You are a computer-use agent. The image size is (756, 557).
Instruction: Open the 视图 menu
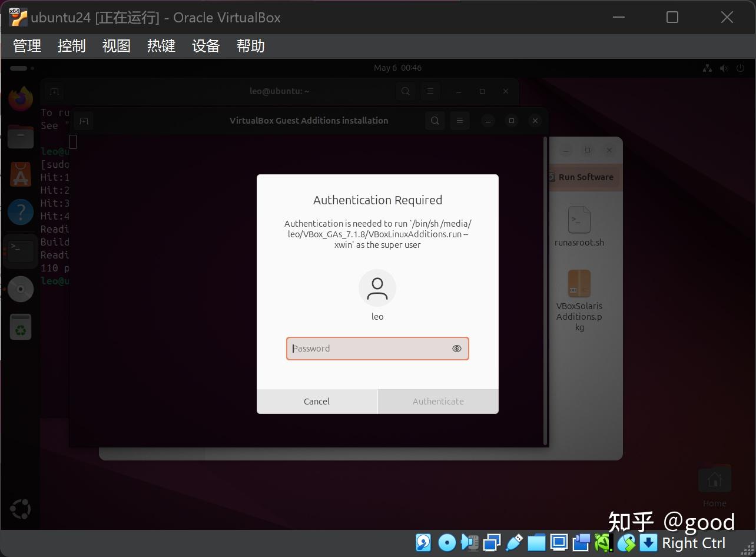(116, 46)
